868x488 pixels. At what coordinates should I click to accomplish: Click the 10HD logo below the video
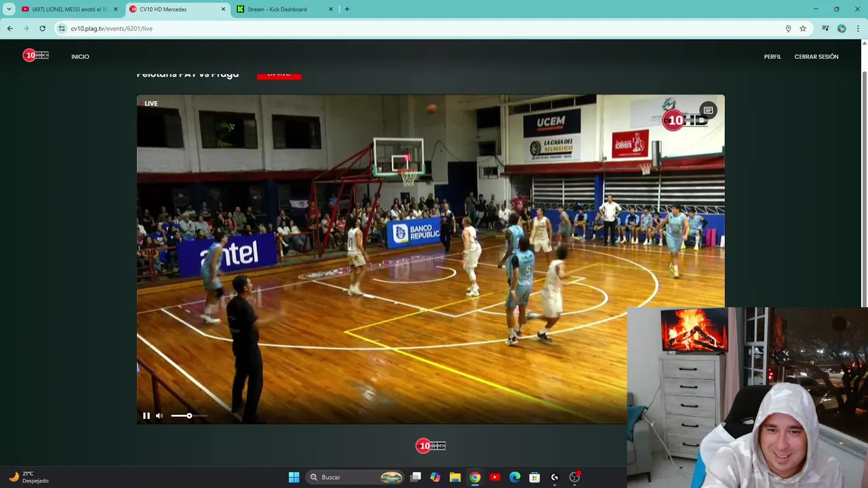click(431, 445)
